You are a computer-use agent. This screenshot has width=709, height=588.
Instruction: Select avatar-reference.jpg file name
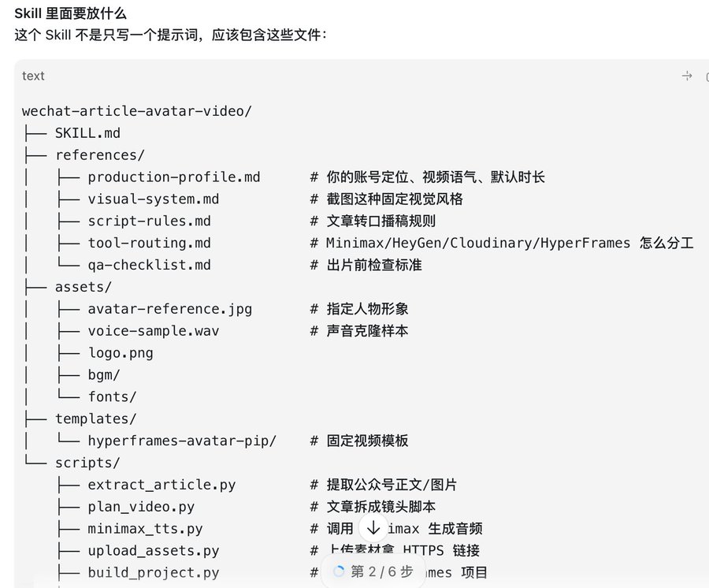(x=170, y=310)
